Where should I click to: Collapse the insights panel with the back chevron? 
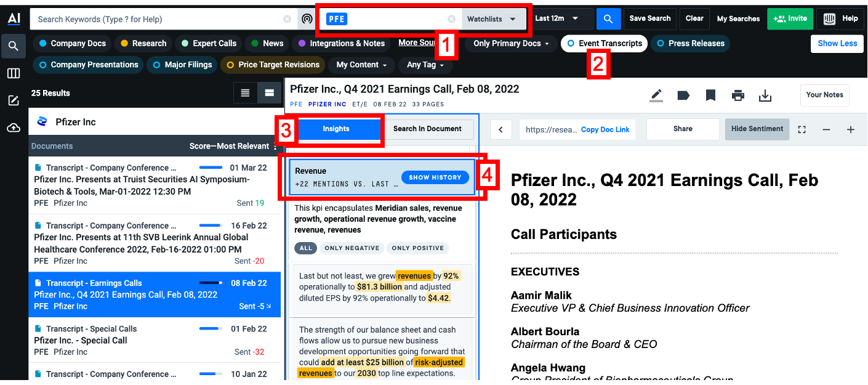click(x=501, y=129)
